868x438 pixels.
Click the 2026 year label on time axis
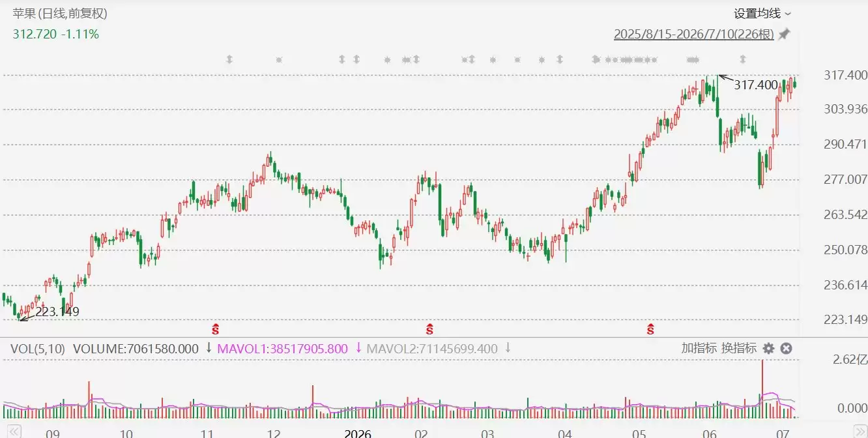(357, 433)
